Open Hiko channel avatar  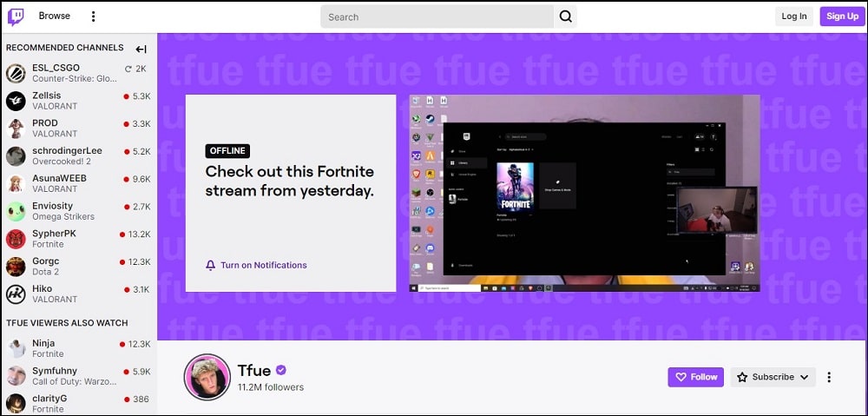16,294
